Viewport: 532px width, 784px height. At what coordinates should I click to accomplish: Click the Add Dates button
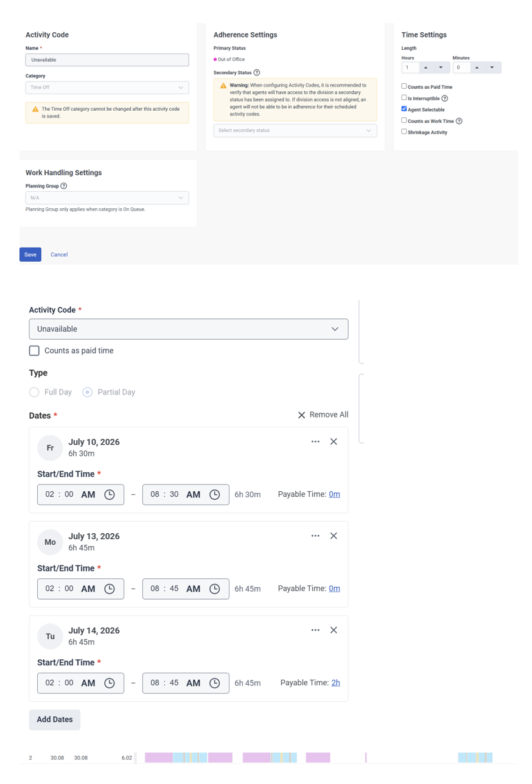[55, 719]
